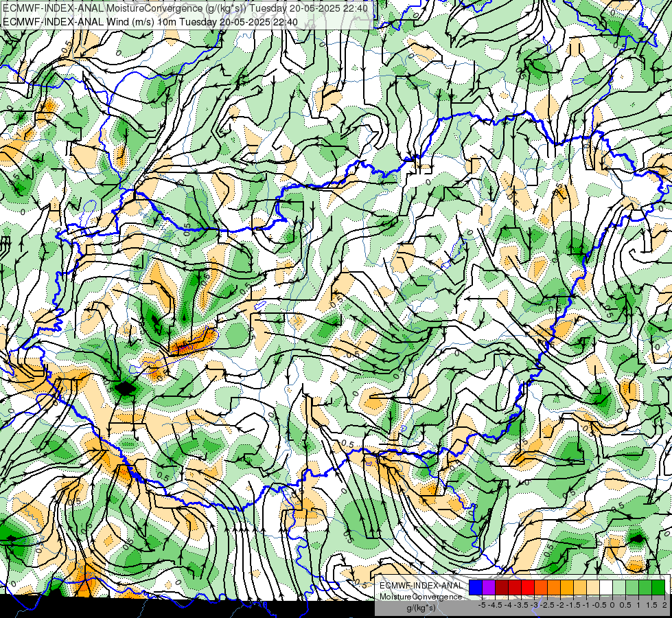Screen dimensions: 672x618
Task: Click 'MoistureConvergence' label in the legend box
Action: coord(421,597)
